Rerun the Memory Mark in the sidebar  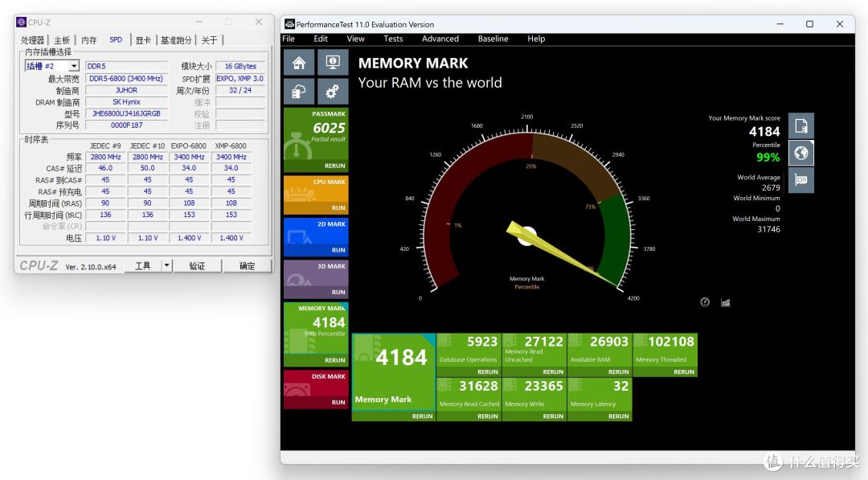click(334, 360)
